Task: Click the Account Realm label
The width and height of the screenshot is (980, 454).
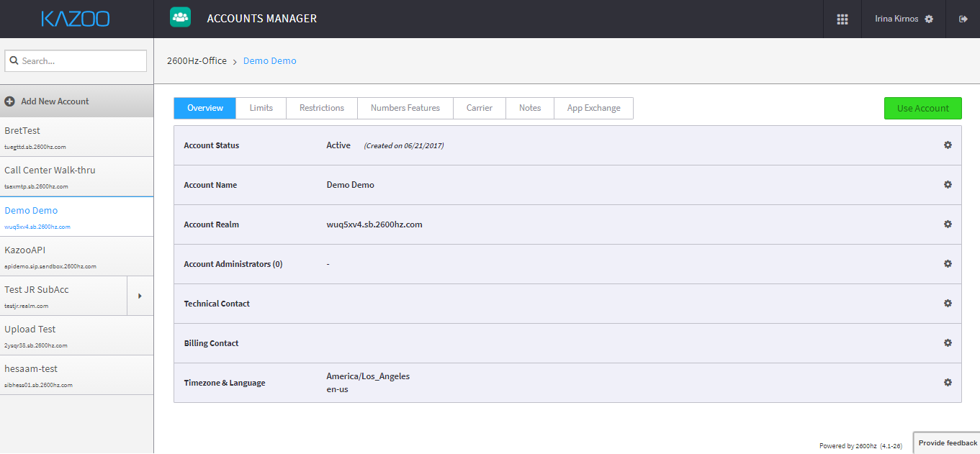Action: [x=212, y=224]
